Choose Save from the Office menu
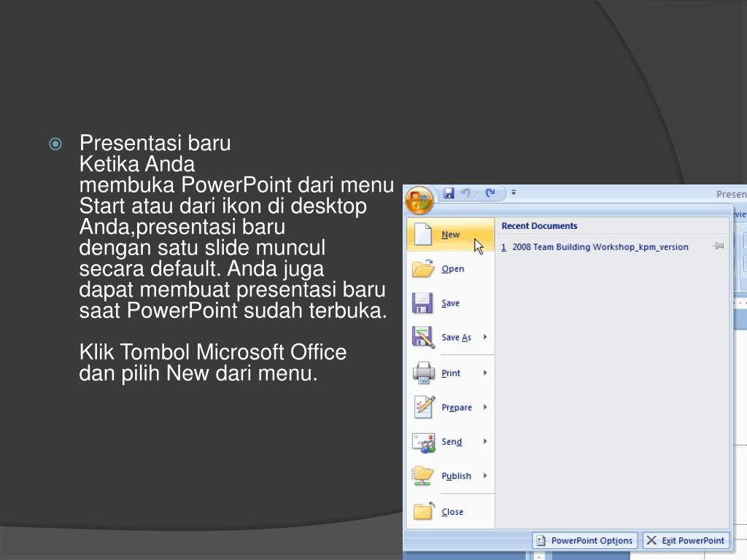Image resolution: width=747 pixels, height=560 pixels. [x=451, y=303]
